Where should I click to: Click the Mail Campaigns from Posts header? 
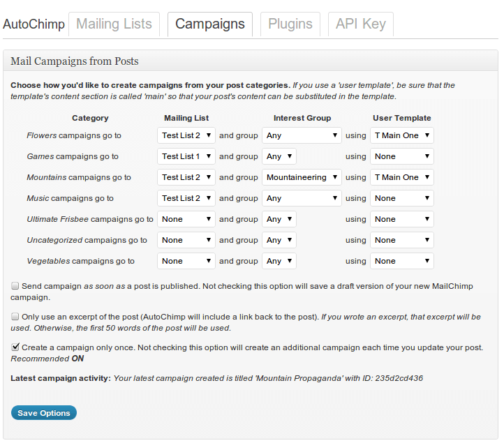75,61
